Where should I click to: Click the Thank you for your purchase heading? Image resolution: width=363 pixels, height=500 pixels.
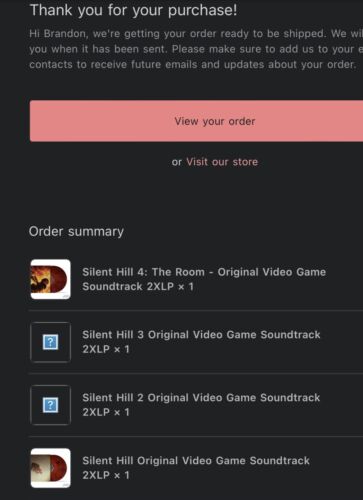[x=133, y=10]
